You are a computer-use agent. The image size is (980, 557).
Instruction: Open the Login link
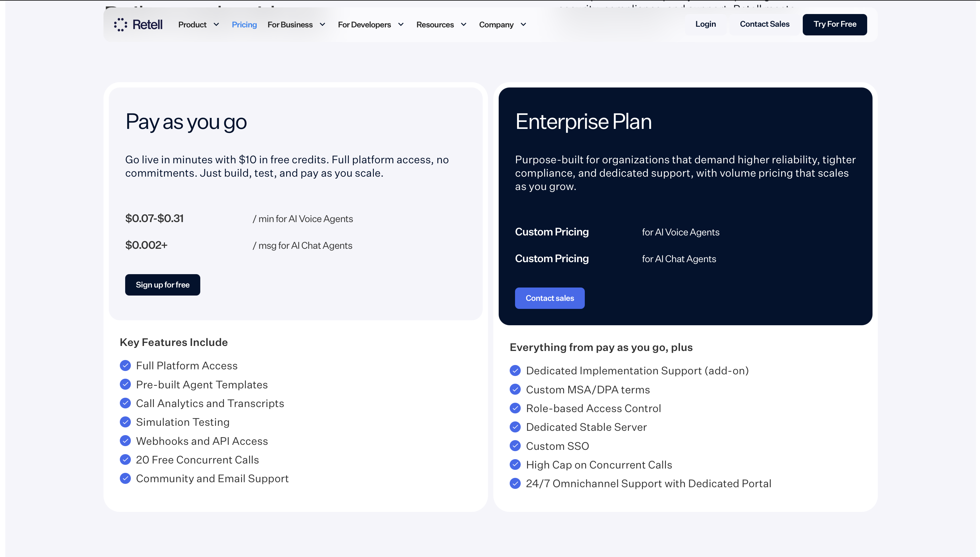(x=706, y=24)
